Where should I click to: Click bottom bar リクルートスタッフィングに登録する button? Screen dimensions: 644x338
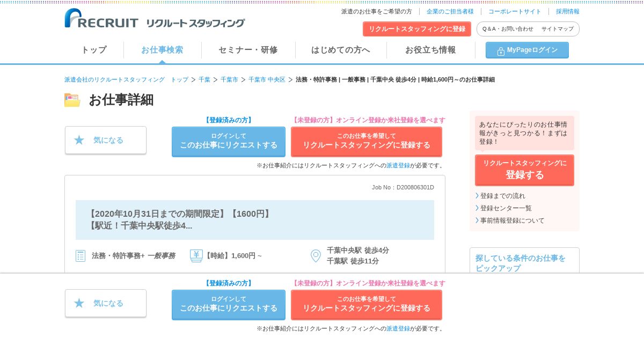pyautogui.click(x=367, y=305)
